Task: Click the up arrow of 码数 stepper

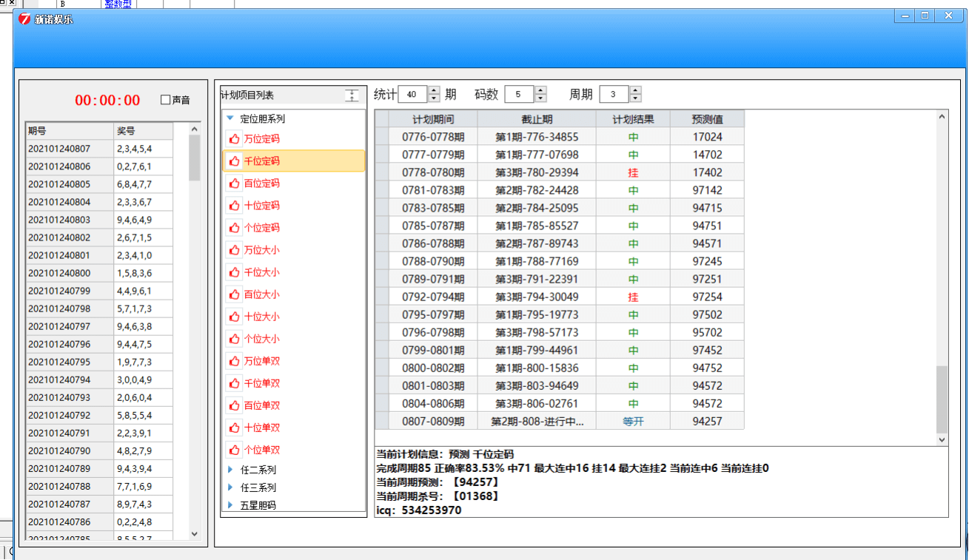Action: [540, 90]
